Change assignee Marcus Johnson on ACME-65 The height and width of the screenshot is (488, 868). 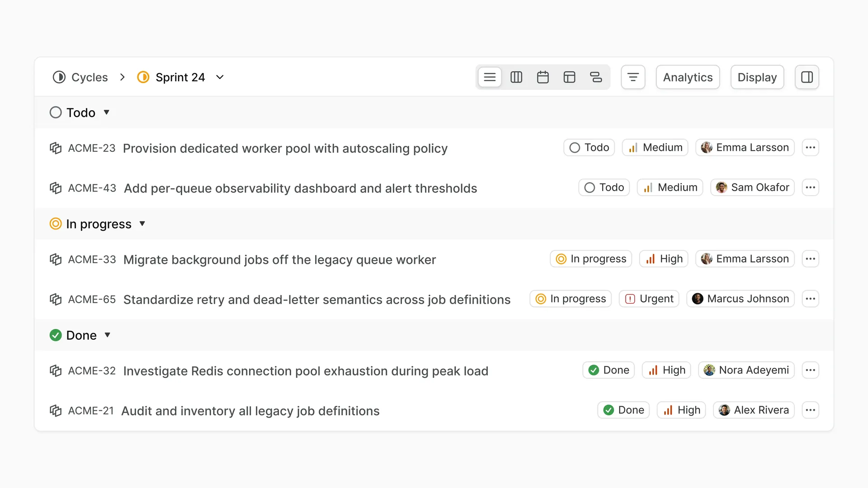741,299
